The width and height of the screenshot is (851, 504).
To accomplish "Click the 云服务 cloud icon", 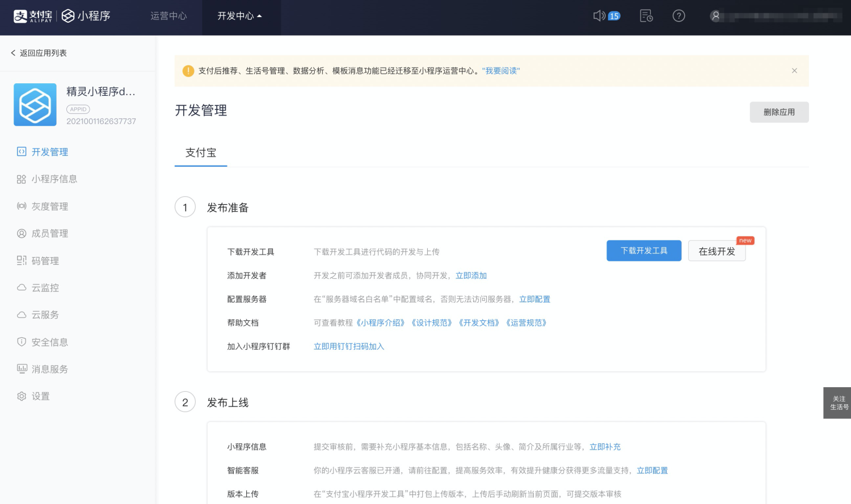I will click(x=22, y=315).
